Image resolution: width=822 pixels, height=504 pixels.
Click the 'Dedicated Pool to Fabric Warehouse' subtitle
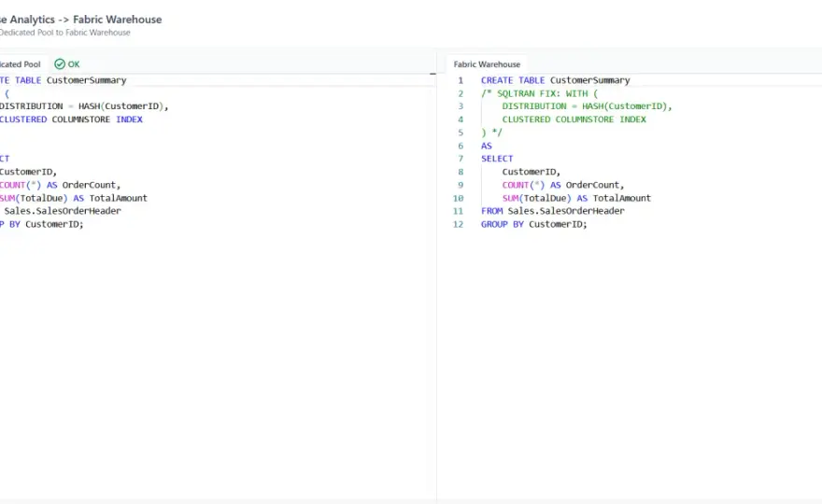(65, 33)
